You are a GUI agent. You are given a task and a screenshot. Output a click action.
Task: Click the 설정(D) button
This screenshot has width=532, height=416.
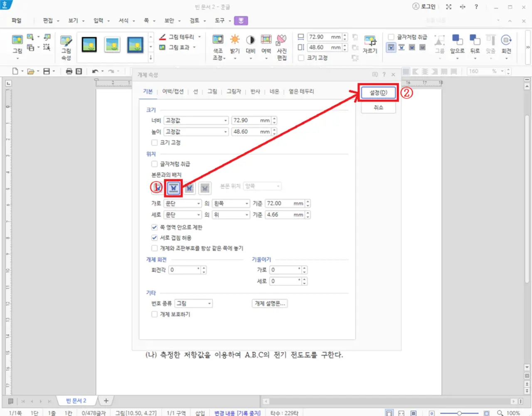pyautogui.click(x=378, y=93)
